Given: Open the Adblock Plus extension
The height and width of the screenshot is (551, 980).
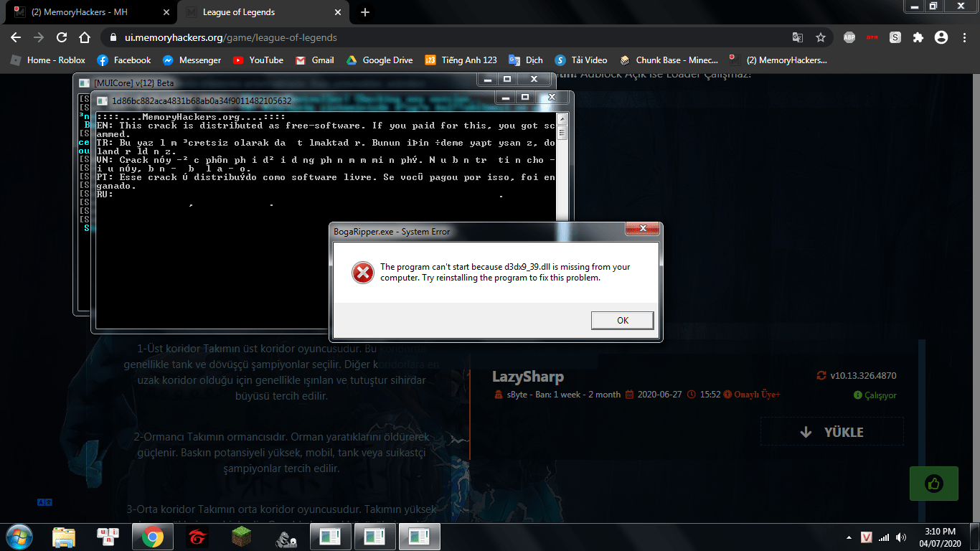Looking at the screenshot, I should tap(849, 37).
